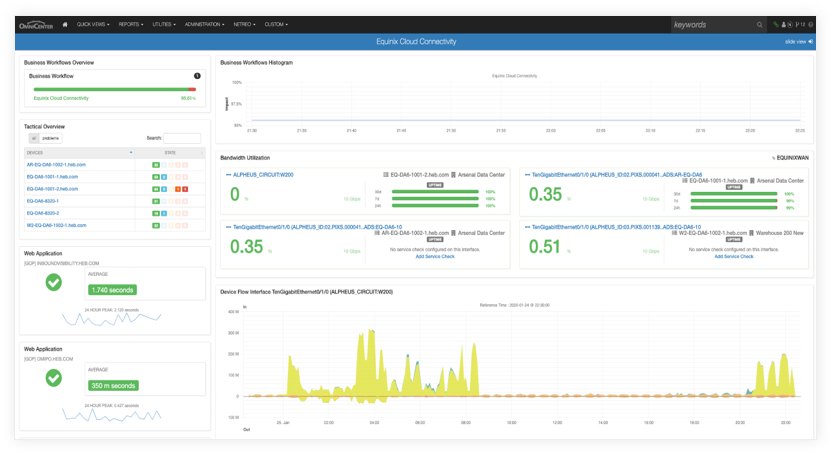The image size is (833, 455).
Task: Click green status check for INBOUNDVISIBILITY web application
Action: coord(54,284)
